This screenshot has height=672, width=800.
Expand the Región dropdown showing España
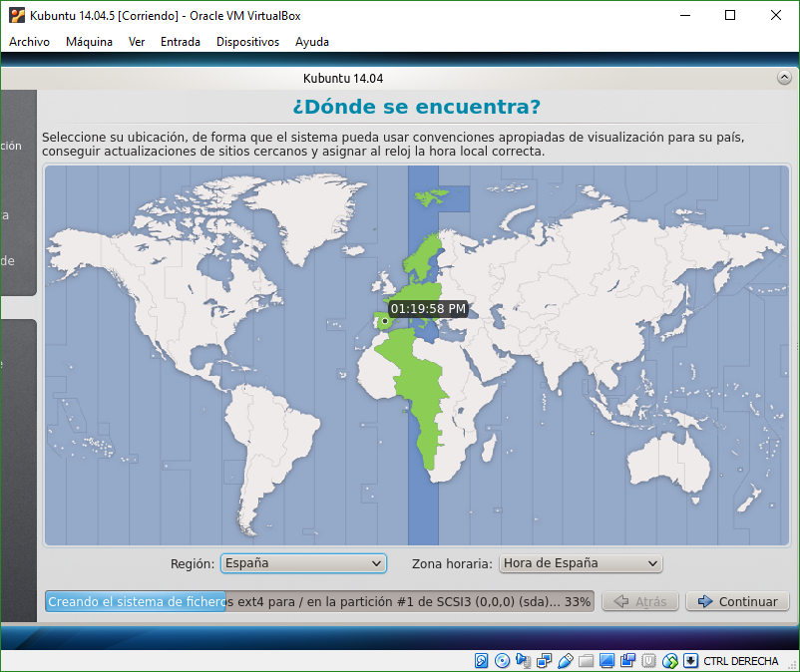(x=303, y=563)
